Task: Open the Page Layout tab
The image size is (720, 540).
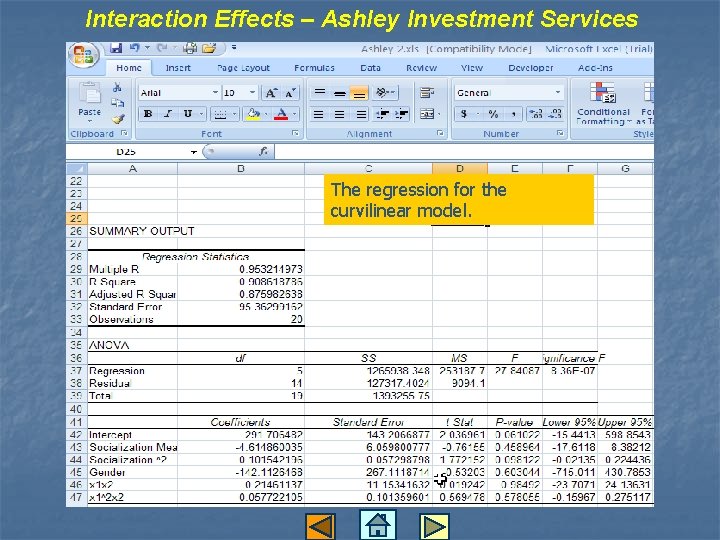Action: pyautogui.click(x=243, y=68)
